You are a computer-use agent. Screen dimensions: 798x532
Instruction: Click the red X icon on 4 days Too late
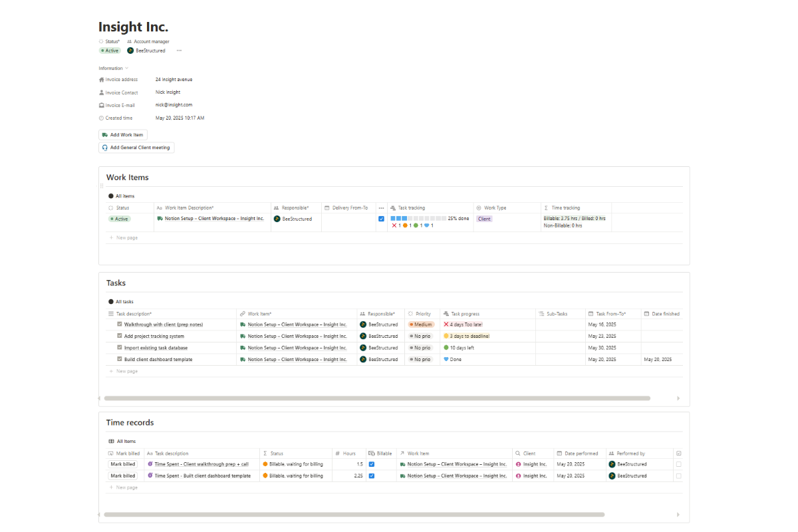[x=446, y=325]
